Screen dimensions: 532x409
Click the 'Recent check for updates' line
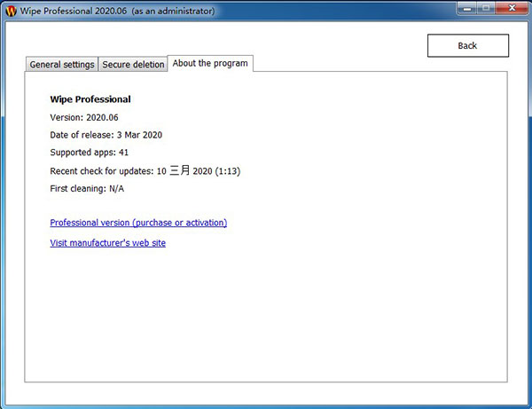(145, 170)
